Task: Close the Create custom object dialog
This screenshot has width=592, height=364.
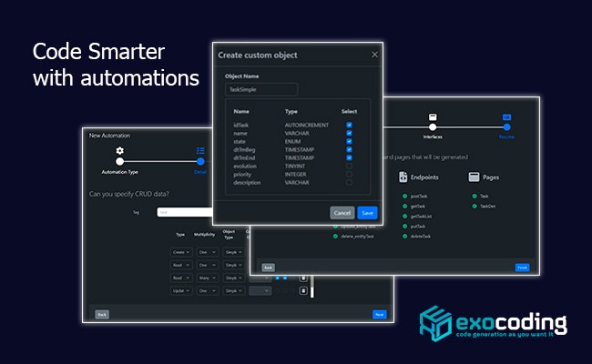Action: pyautogui.click(x=374, y=55)
